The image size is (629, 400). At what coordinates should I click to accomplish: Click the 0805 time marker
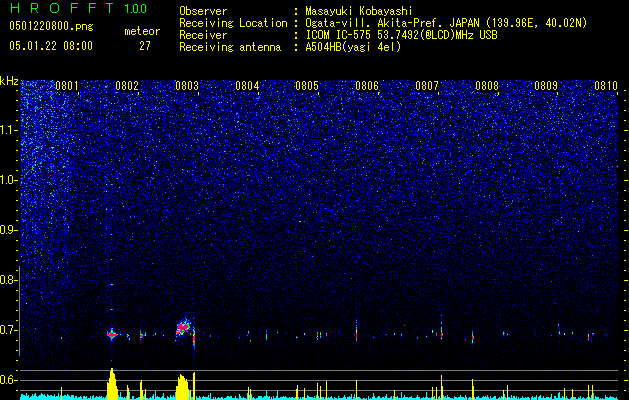click(x=306, y=86)
